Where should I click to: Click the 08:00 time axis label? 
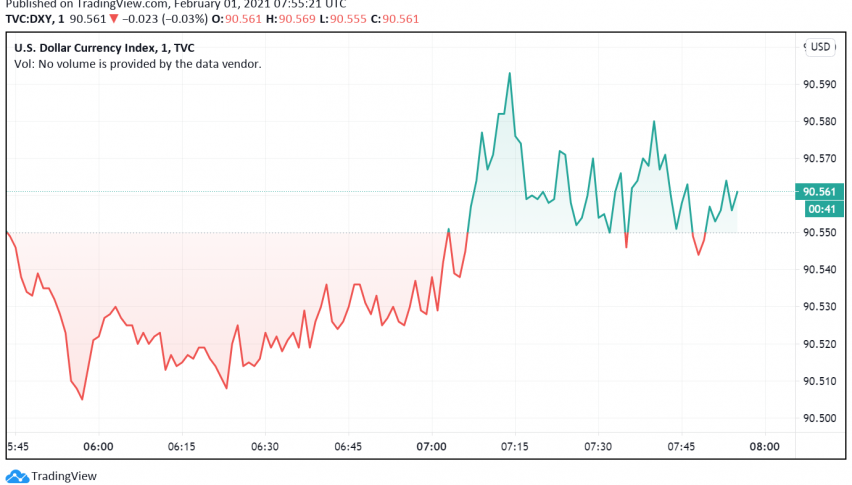tap(765, 447)
